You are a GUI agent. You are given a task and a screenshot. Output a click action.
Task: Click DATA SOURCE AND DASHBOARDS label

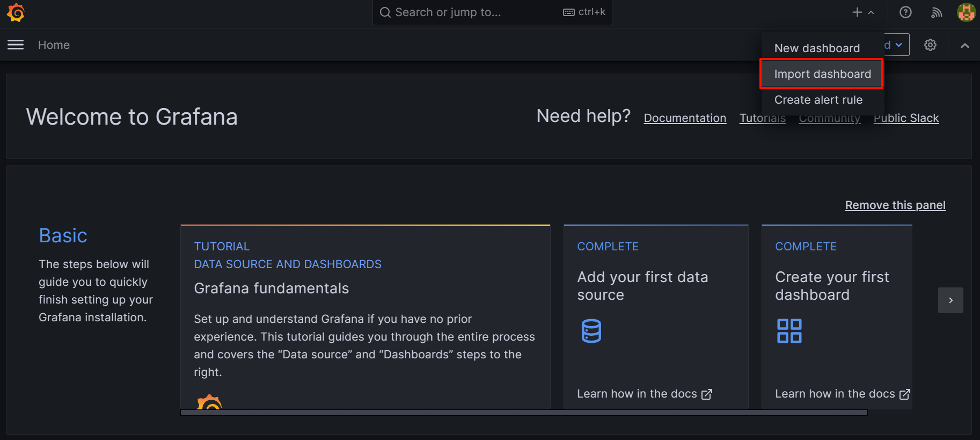click(288, 264)
